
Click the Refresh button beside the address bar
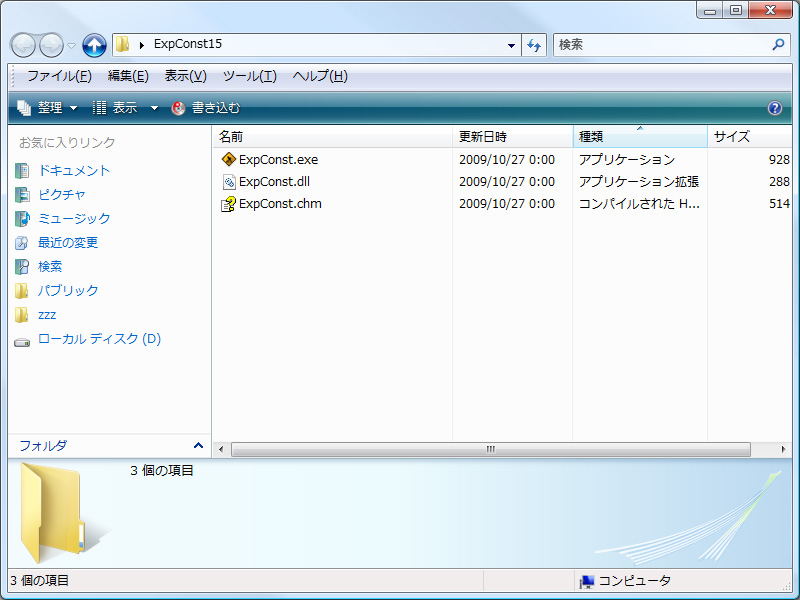pos(534,45)
